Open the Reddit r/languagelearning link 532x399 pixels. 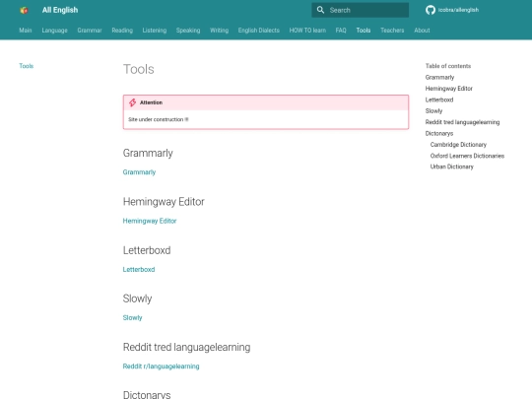(162, 366)
